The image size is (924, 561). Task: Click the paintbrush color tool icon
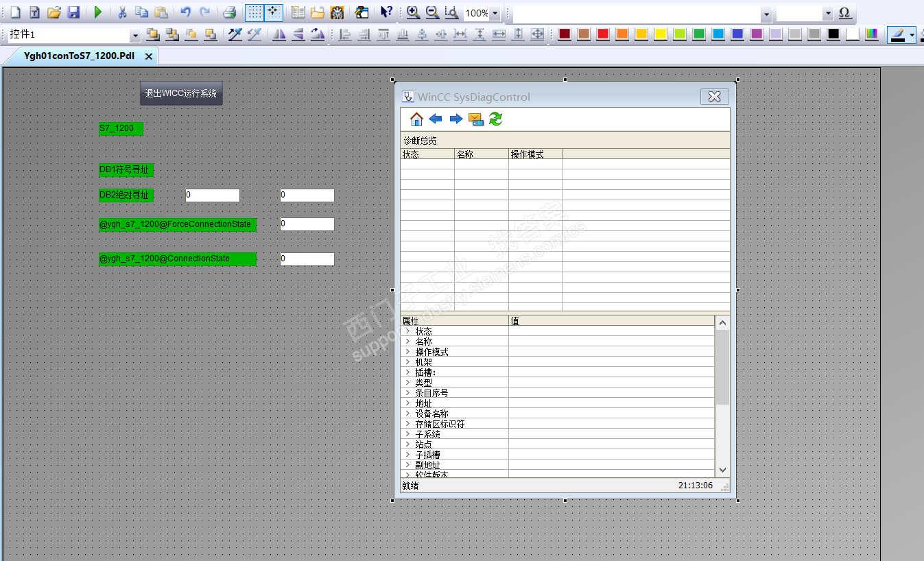pyautogui.click(x=897, y=34)
